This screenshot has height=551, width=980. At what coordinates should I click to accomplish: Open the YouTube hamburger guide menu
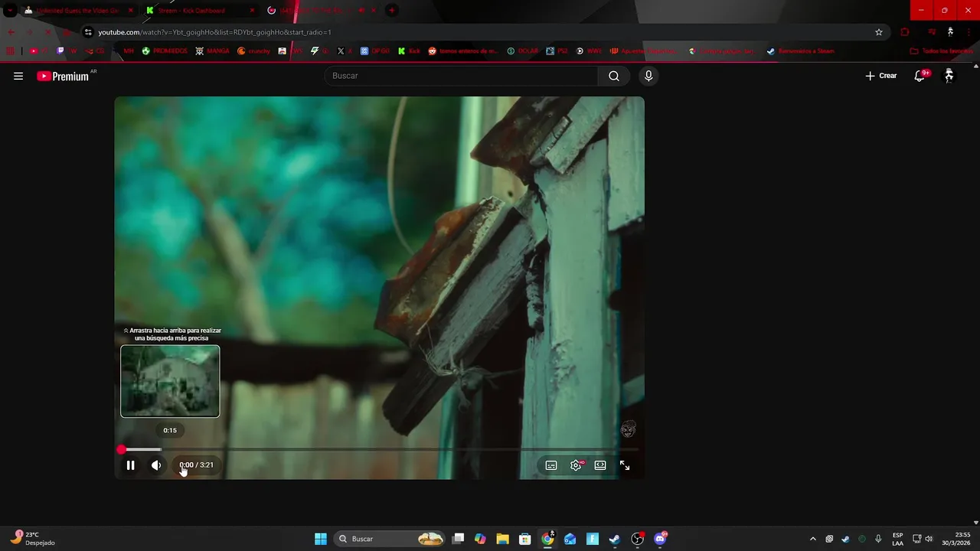coord(18,76)
